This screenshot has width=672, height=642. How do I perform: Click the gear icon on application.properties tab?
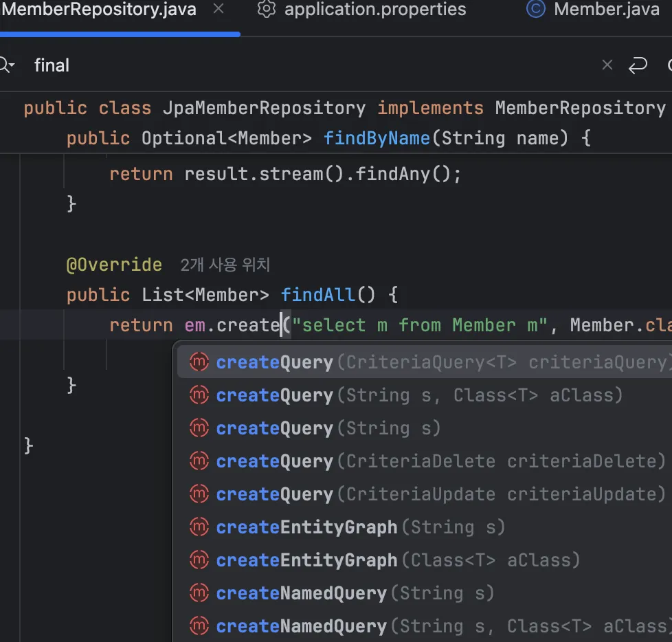coord(266,9)
